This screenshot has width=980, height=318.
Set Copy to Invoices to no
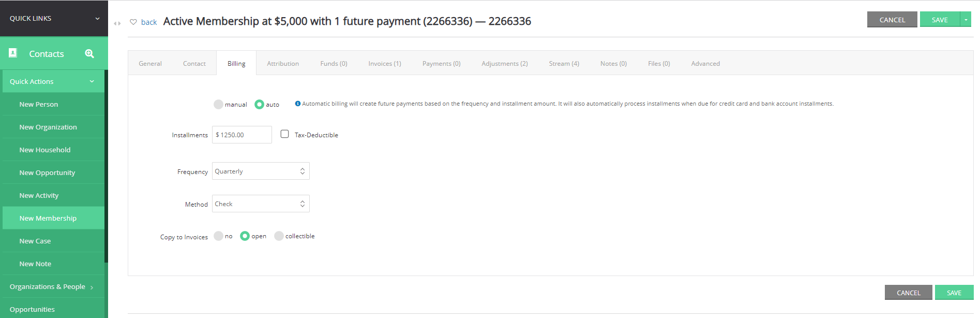click(x=218, y=236)
